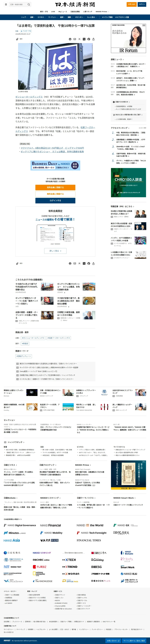Expand the 国際 navigation dropdown
This screenshot has height=644, width=150.
point(70,17)
